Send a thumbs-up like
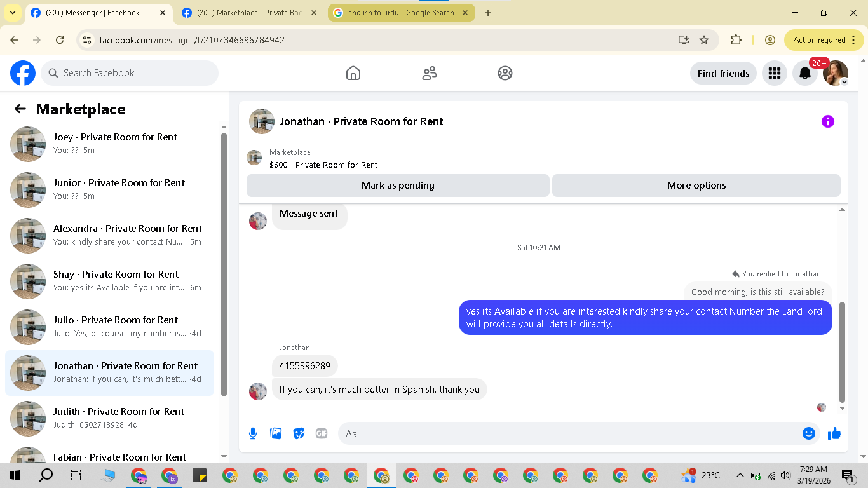 click(834, 433)
